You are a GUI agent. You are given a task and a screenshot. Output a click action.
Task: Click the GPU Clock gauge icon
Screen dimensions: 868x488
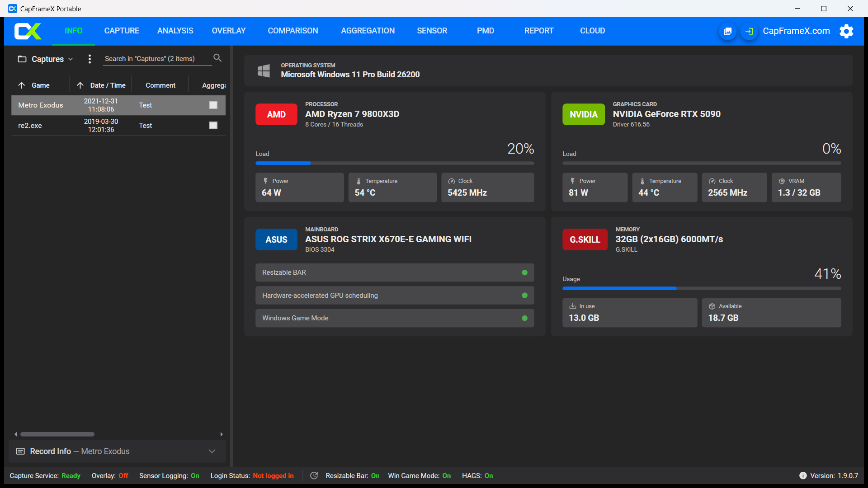[712, 181]
